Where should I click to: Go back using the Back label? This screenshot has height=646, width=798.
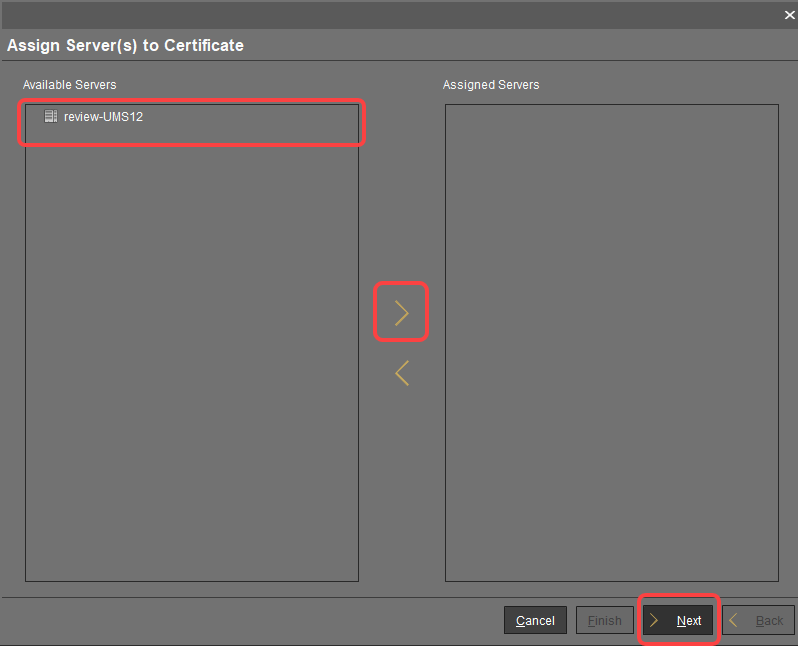(x=769, y=621)
